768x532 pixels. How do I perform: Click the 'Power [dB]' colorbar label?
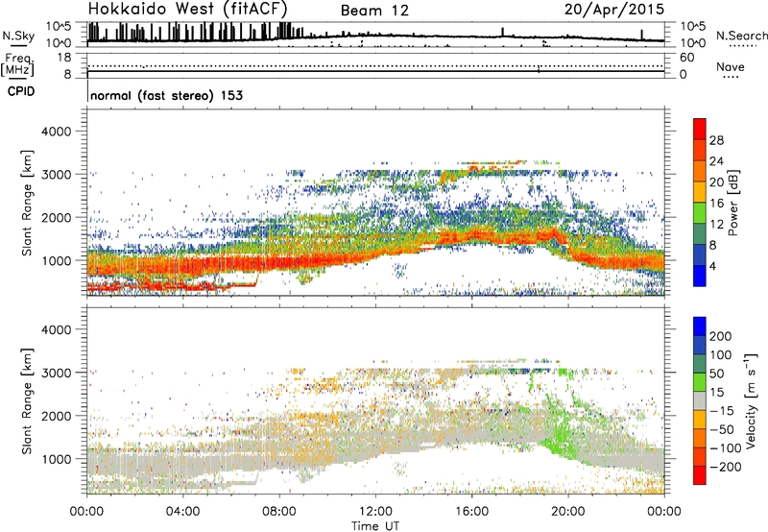[733, 203]
